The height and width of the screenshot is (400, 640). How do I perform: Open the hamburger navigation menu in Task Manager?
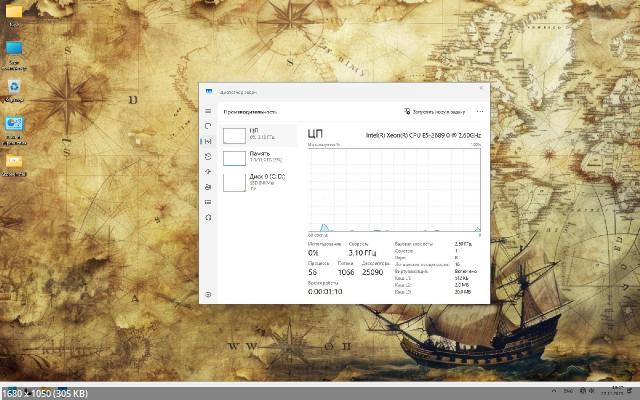click(x=208, y=111)
